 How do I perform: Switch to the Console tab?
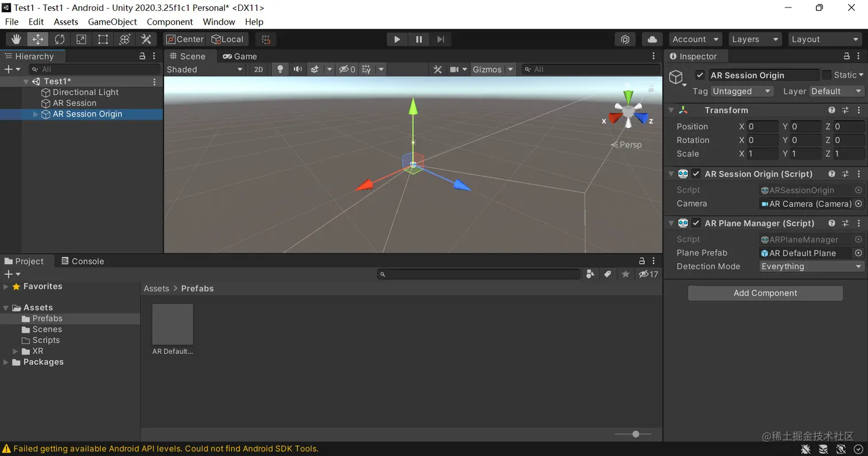83,261
